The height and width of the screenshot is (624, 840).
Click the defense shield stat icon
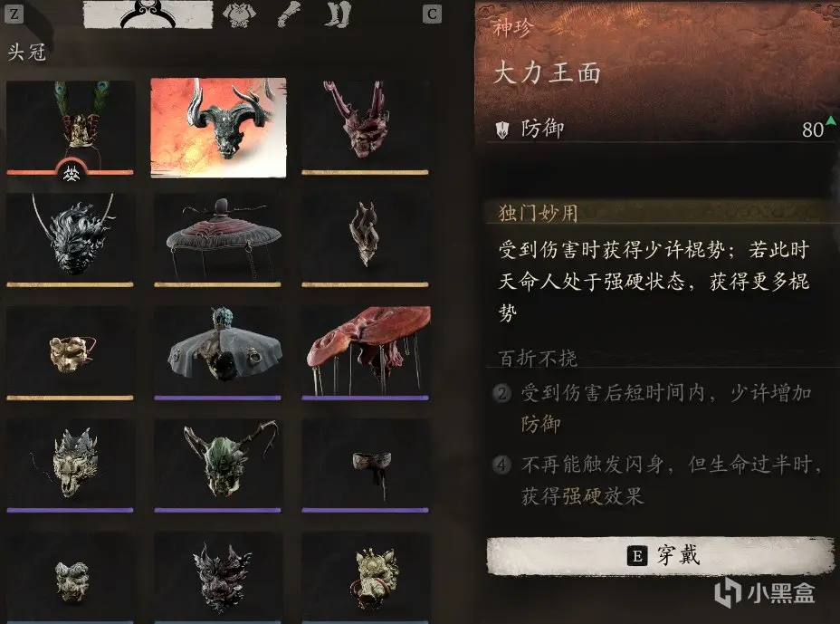[x=502, y=130]
